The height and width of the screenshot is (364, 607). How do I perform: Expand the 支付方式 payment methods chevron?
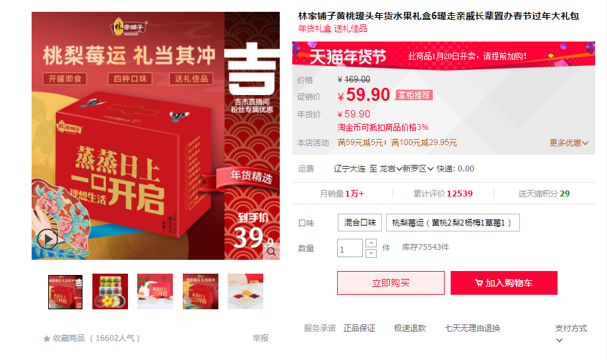[x=559, y=340]
